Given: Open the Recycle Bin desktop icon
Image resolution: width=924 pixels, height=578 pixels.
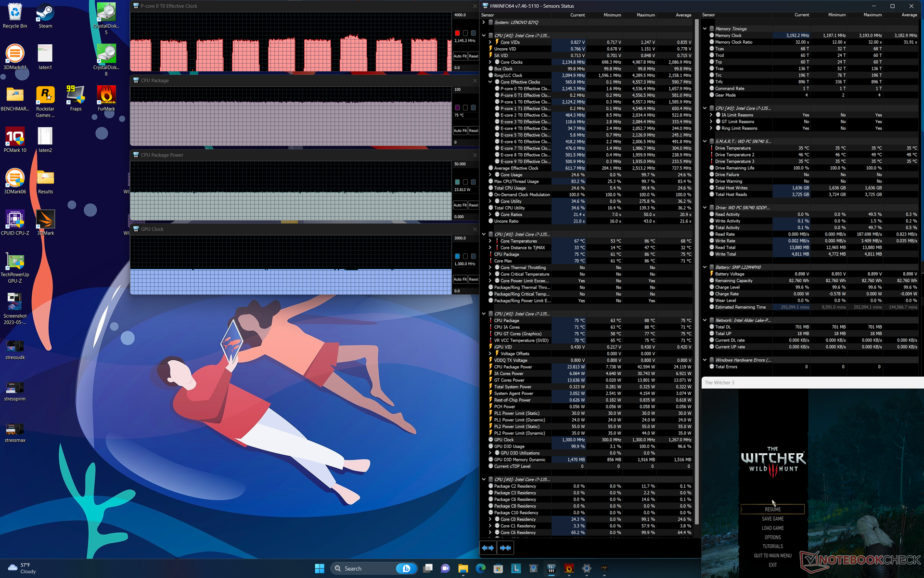Looking at the screenshot, I should pyautogui.click(x=15, y=16).
